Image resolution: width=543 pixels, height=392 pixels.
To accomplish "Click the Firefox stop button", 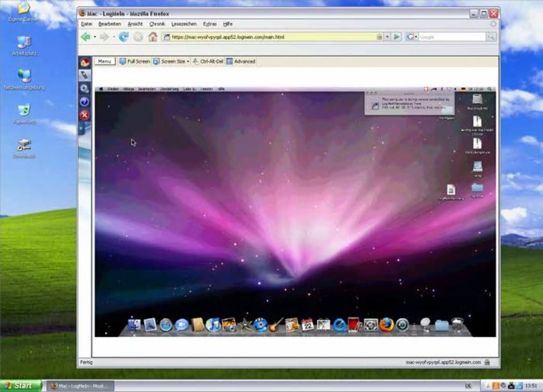I will 138,37.
